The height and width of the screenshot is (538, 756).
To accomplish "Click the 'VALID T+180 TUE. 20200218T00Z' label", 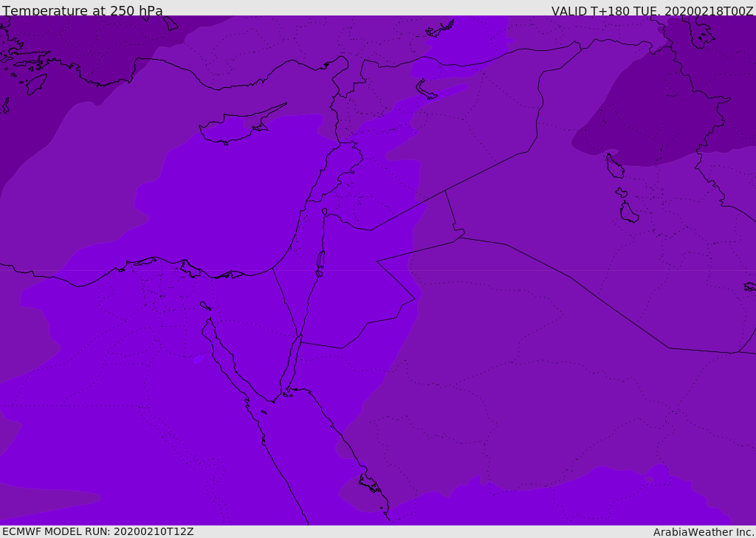I will pos(653,11).
